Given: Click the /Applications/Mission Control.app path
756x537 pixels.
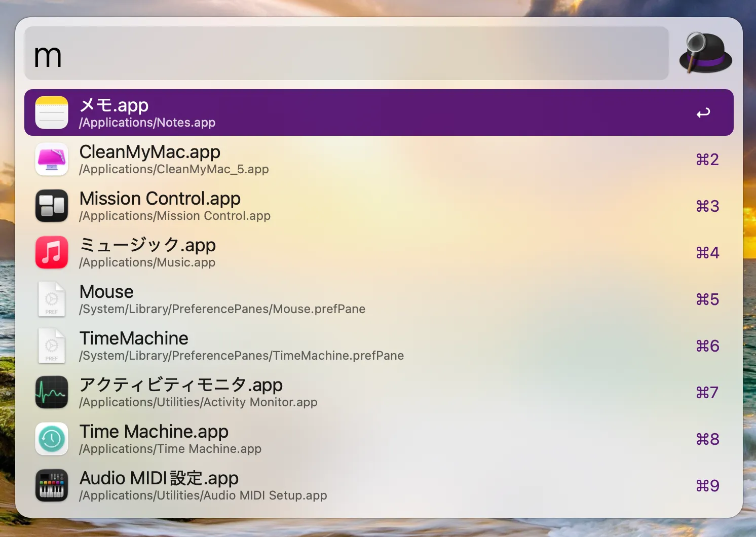Looking at the screenshot, I should 175,216.
